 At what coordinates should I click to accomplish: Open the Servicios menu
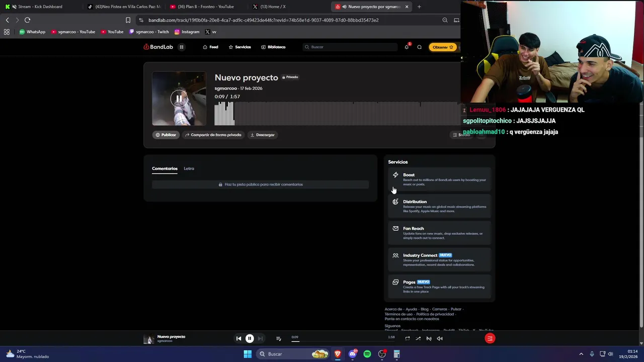pos(239,47)
